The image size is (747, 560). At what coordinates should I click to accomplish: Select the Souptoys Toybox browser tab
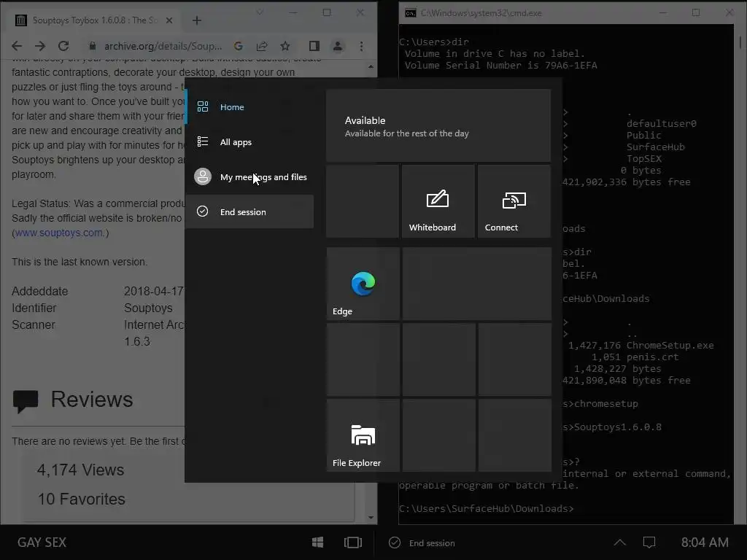[x=94, y=20]
